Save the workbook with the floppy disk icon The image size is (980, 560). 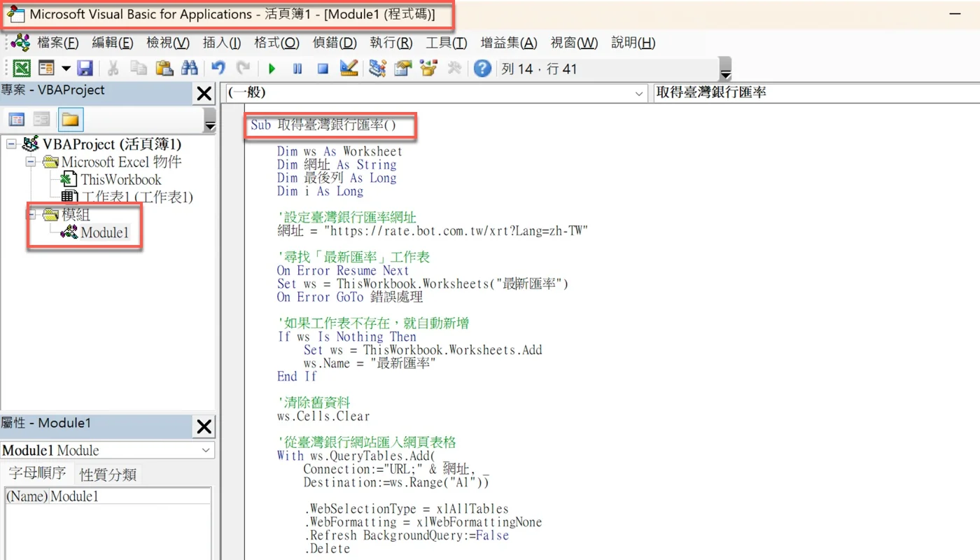tap(85, 68)
